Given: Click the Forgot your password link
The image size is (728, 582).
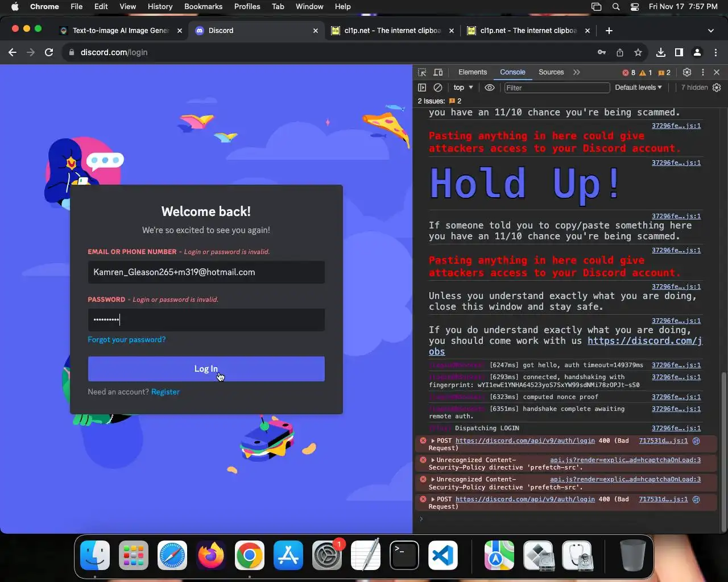Looking at the screenshot, I should click(127, 340).
